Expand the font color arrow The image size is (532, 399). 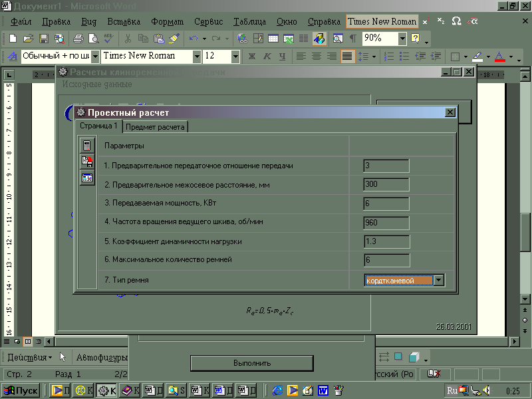[x=511, y=57]
